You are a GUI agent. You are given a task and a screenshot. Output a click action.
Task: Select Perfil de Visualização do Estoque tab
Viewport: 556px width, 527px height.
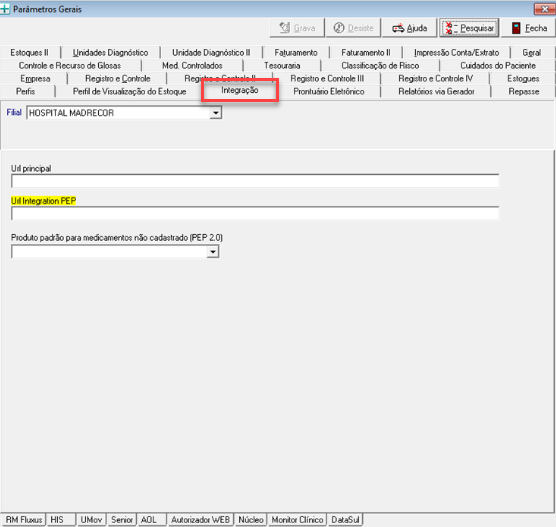[129, 91]
